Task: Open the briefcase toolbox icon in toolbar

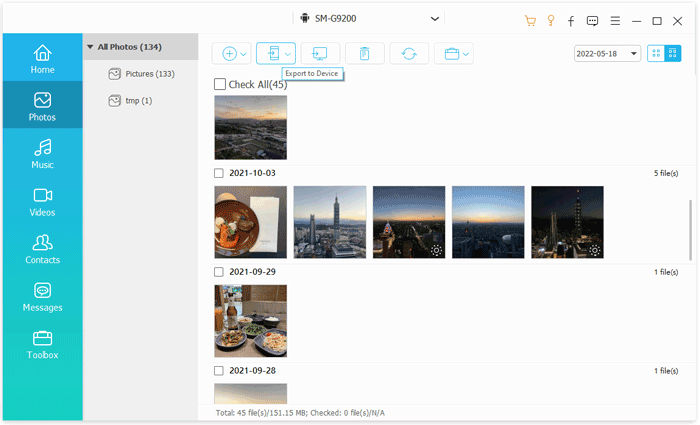Action: click(x=453, y=54)
